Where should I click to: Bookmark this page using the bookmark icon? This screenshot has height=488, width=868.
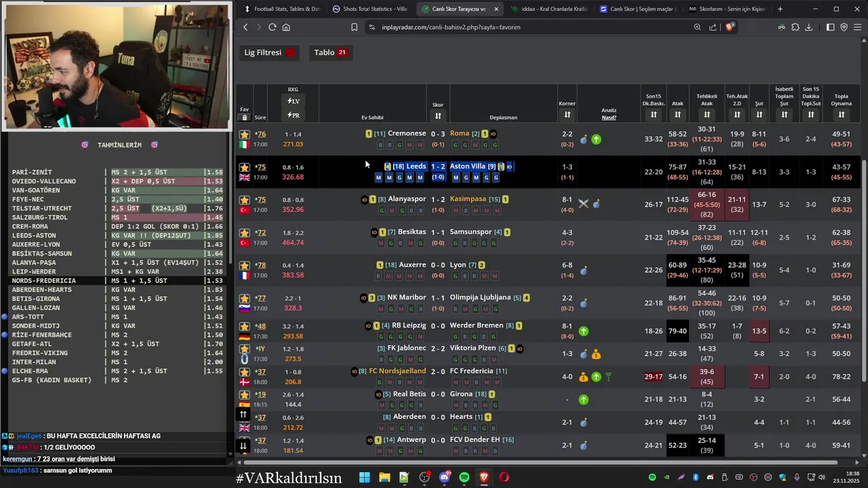[x=354, y=27]
